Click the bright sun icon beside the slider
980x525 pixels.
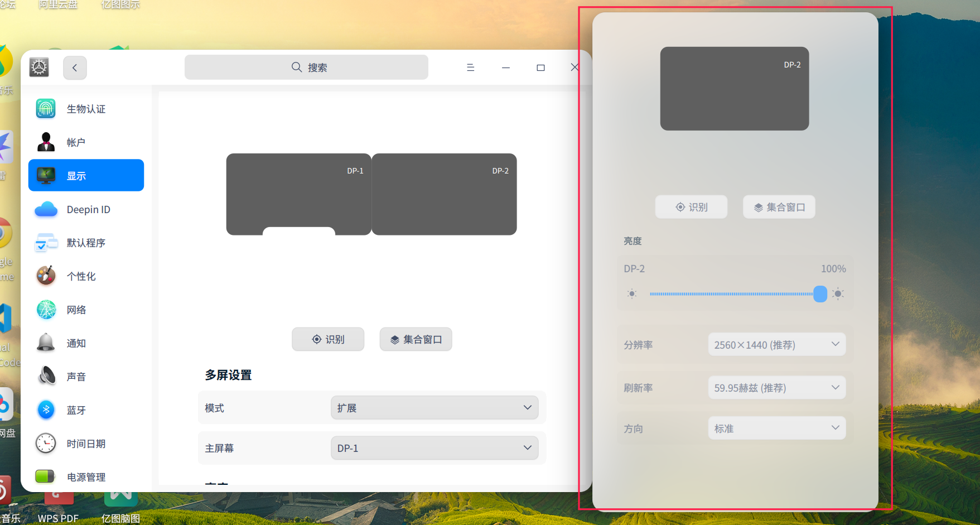coord(838,293)
